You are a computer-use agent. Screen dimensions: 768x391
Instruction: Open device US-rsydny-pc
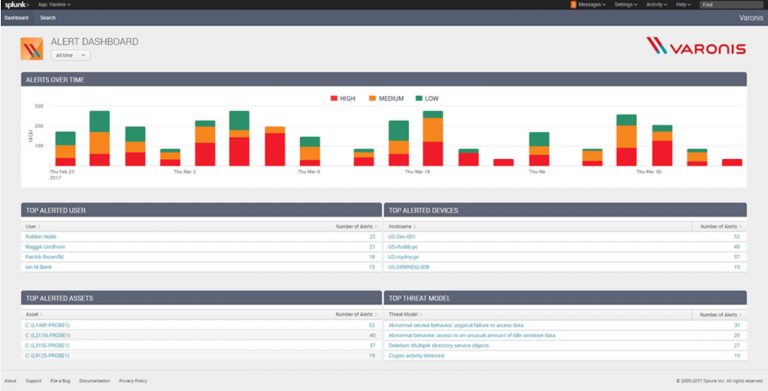[404, 257]
